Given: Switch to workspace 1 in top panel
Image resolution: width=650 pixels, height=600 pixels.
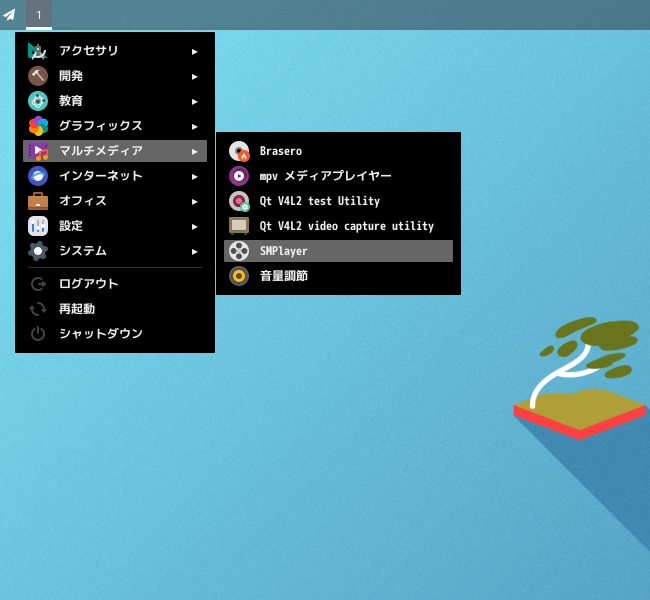Looking at the screenshot, I should 39,15.
